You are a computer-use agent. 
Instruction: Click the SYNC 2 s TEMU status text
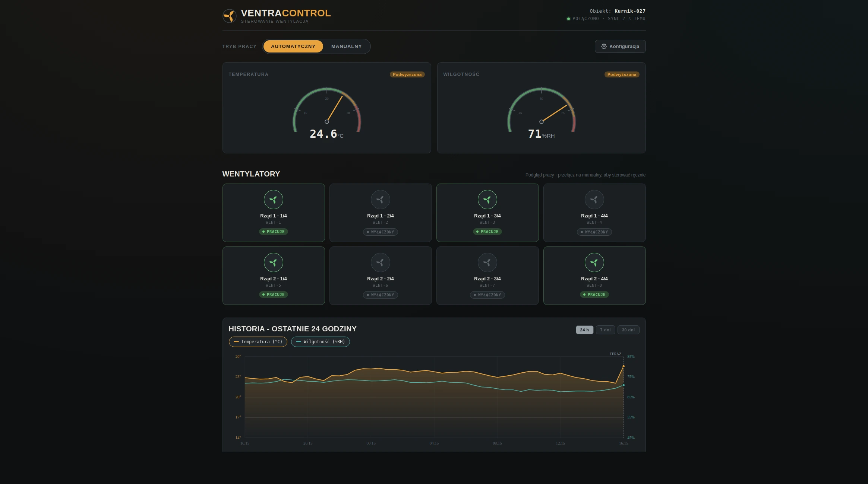pyautogui.click(x=626, y=19)
